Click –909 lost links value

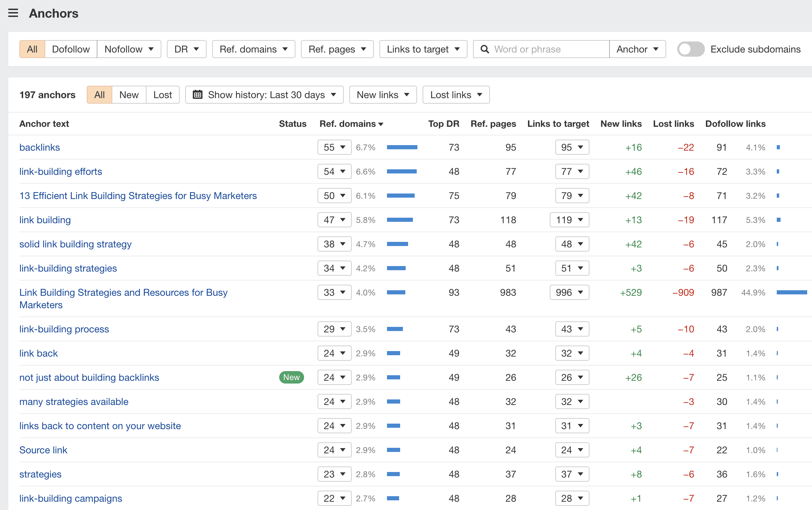pyautogui.click(x=683, y=292)
